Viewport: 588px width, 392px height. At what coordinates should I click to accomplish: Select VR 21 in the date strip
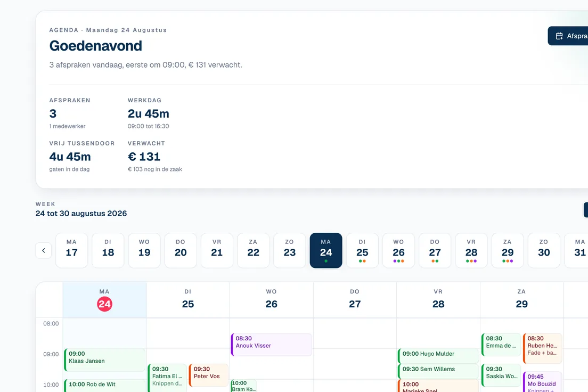coord(217,250)
